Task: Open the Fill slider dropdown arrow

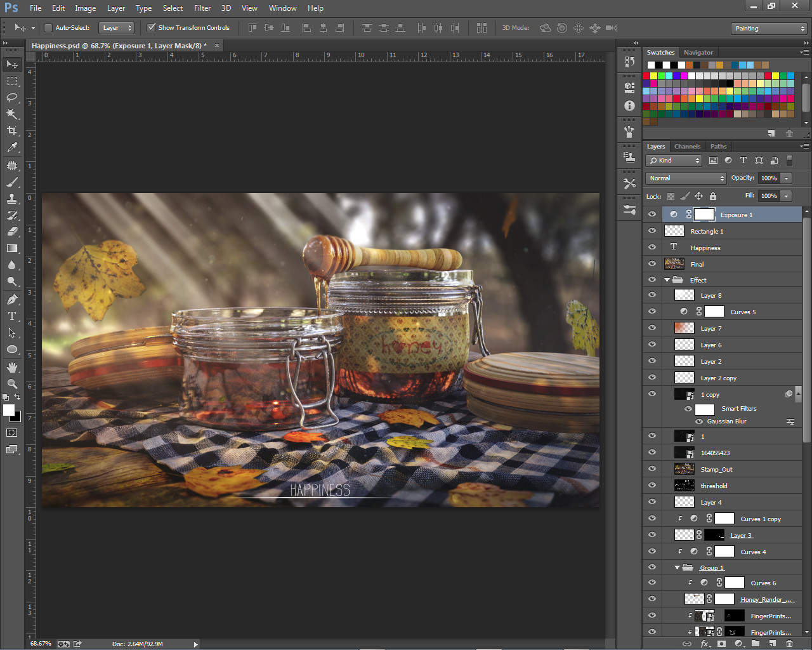Action: pos(787,196)
